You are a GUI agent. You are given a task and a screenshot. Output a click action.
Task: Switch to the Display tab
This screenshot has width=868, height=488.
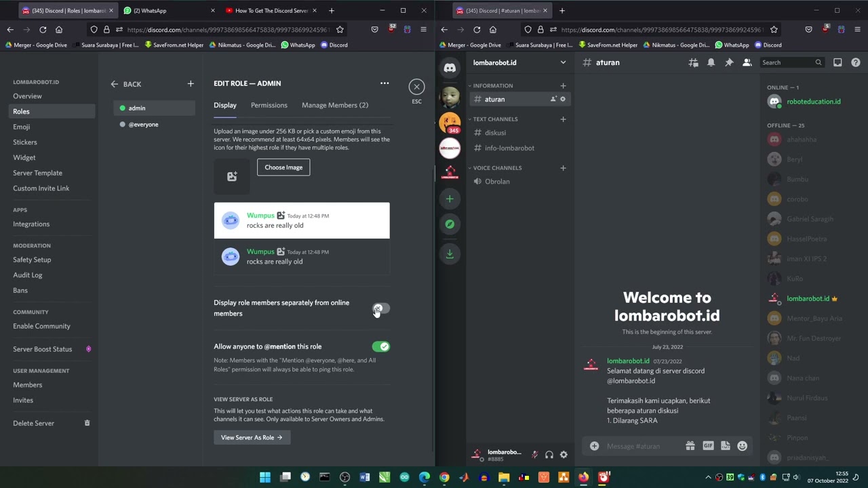coord(225,105)
